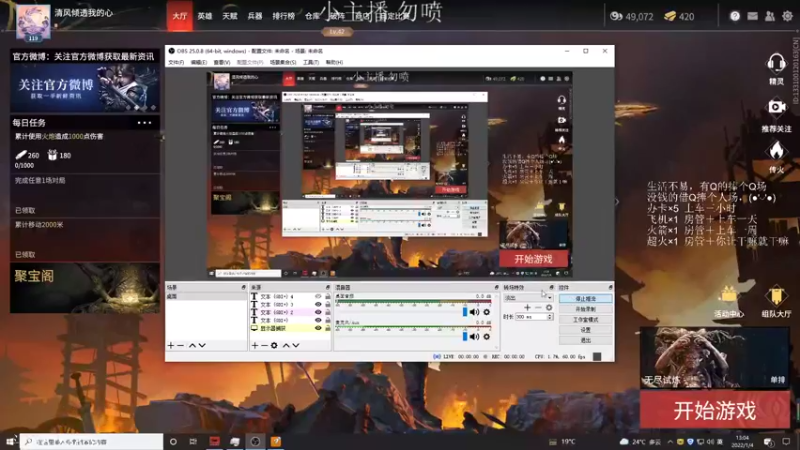Image resolution: width=800 pixels, height=450 pixels.
Task: Open the game help question-mark icon
Action: (735, 16)
